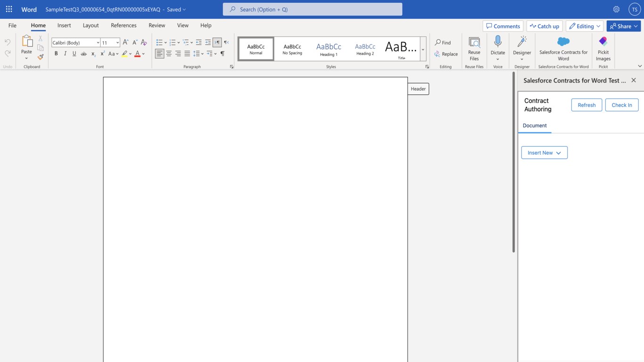The width and height of the screenshot is (644, 362).
Task: Toggle bold formatting
Action: click(x=56, y=54)
